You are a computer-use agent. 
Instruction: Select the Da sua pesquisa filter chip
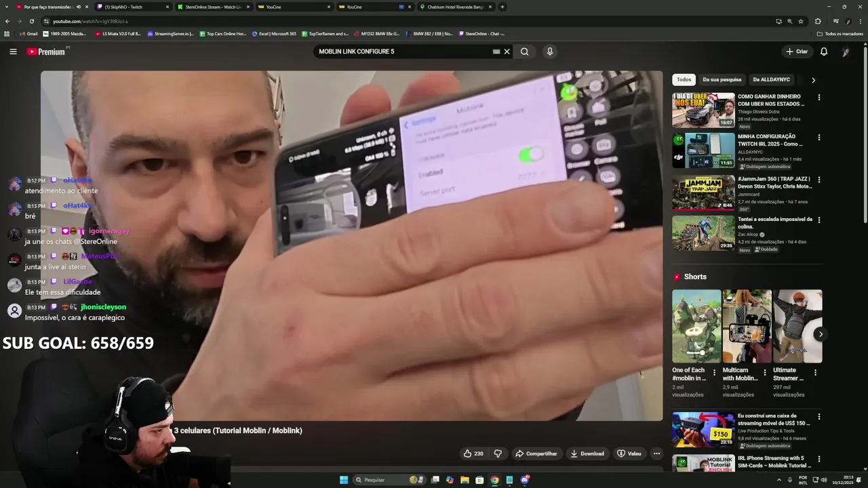click(722, 79)
